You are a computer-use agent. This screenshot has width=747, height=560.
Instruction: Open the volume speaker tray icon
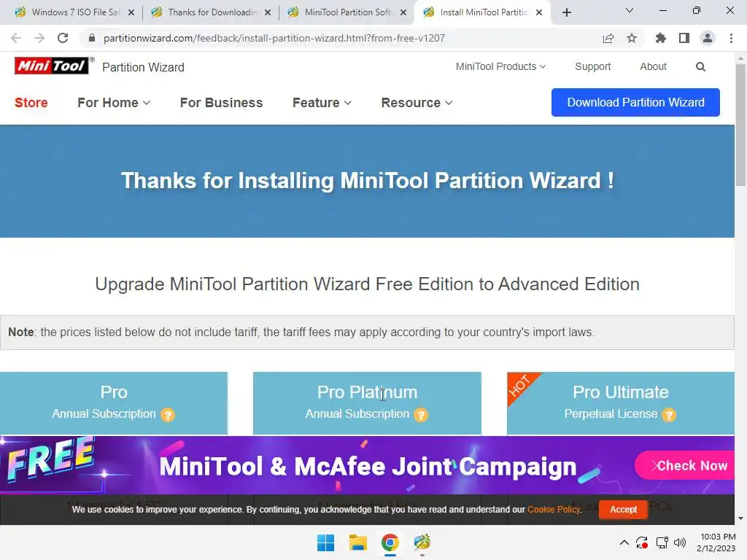(x=680, y=542)
